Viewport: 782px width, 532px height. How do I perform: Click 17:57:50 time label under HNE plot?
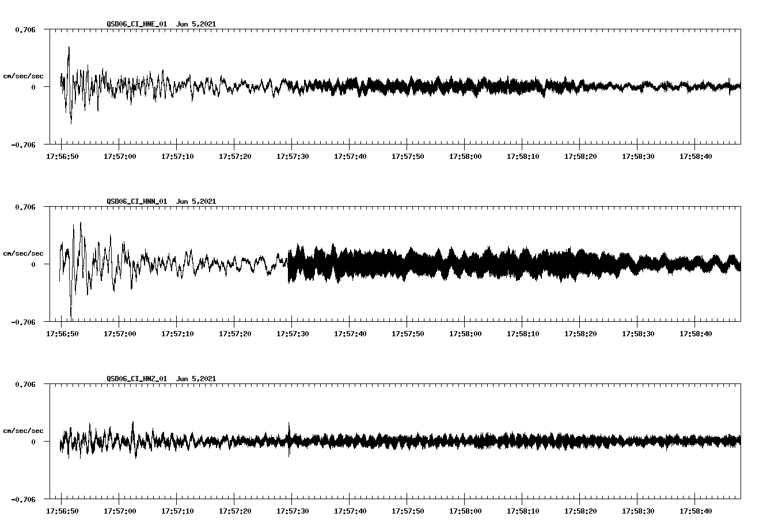point(407,157)
